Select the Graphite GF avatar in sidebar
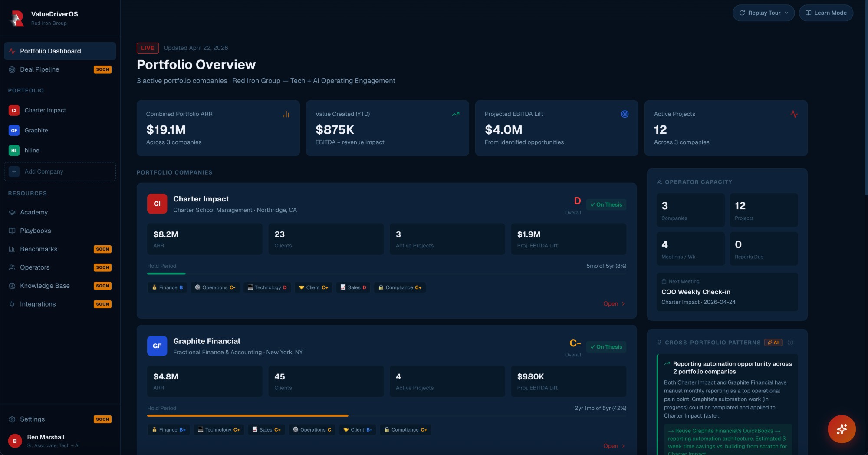The height and width of the screenshot is (455, 868). tap(13, 130)
